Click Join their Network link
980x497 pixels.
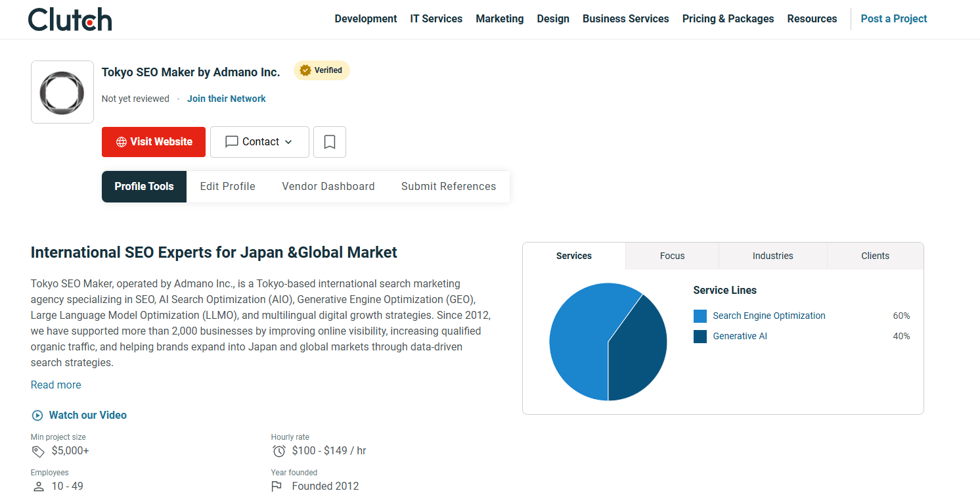pyautogui.click(x=227, y=99)
